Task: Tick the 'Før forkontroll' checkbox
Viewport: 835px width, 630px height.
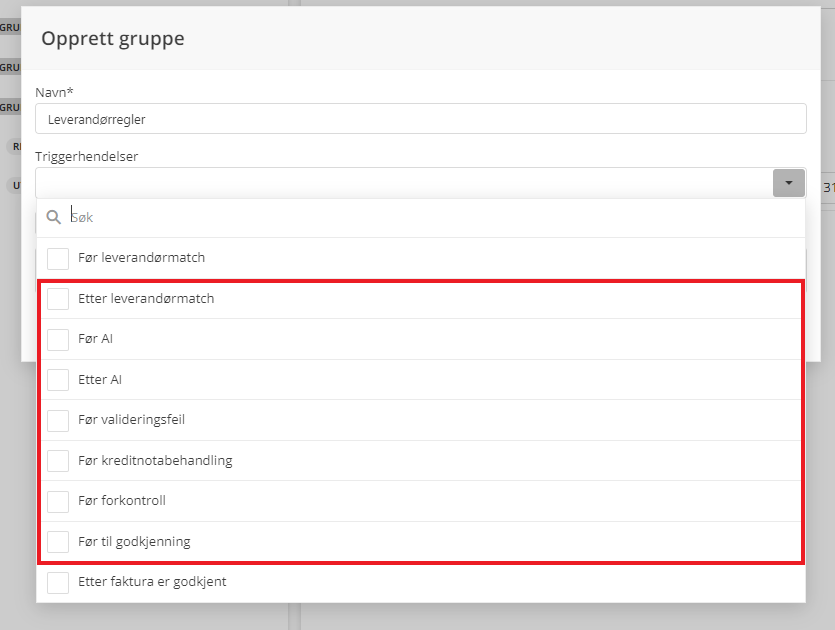Action: 58,501
